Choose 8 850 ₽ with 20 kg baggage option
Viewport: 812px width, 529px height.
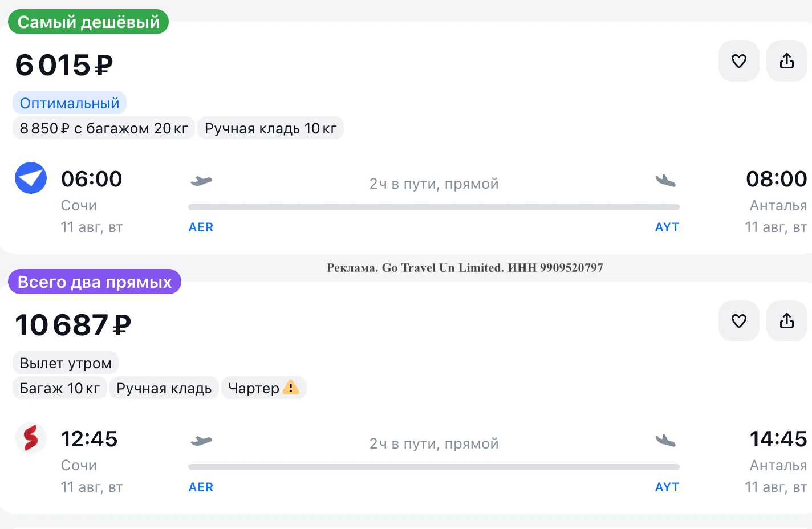point(104,128)
